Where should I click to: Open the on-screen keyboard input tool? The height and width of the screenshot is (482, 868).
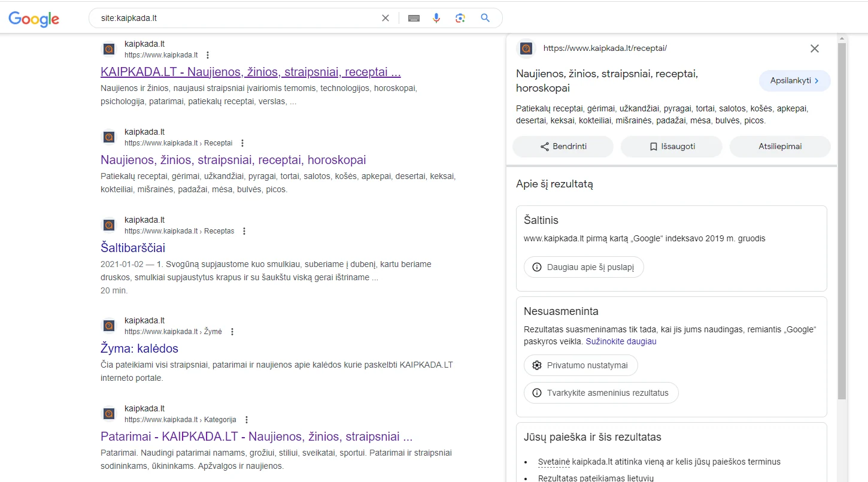pyautogui.click(x=414, y=18)
